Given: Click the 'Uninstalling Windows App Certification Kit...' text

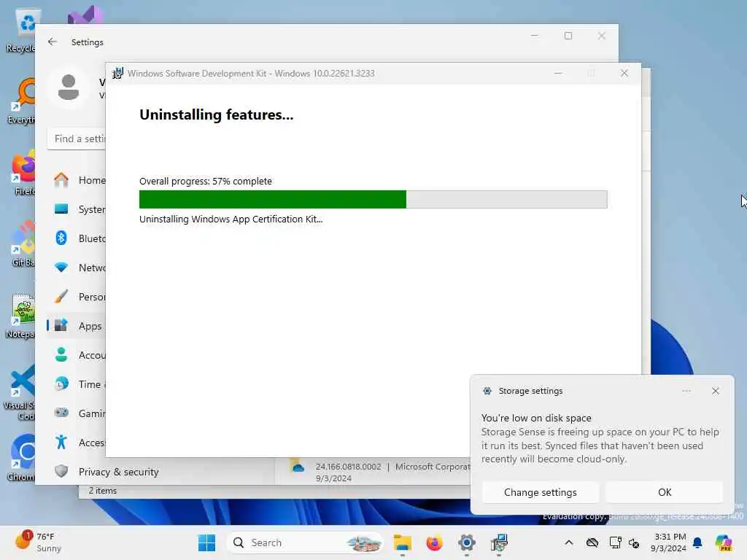Looking at the screenshot, I should tap(231, 219).
